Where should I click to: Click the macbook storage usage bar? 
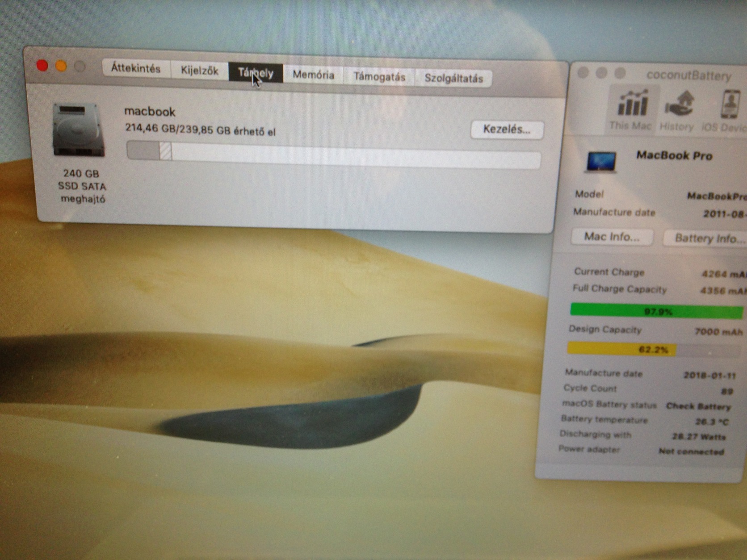point(334,155)
